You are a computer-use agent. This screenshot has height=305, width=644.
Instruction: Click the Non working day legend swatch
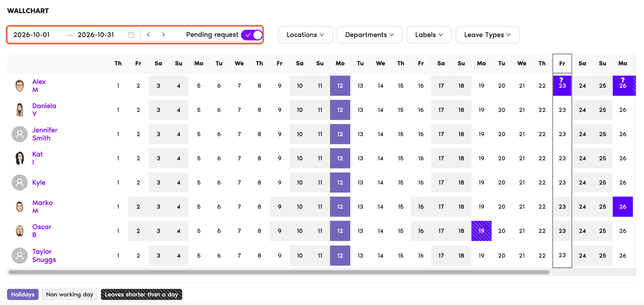[x=70, y=294]
